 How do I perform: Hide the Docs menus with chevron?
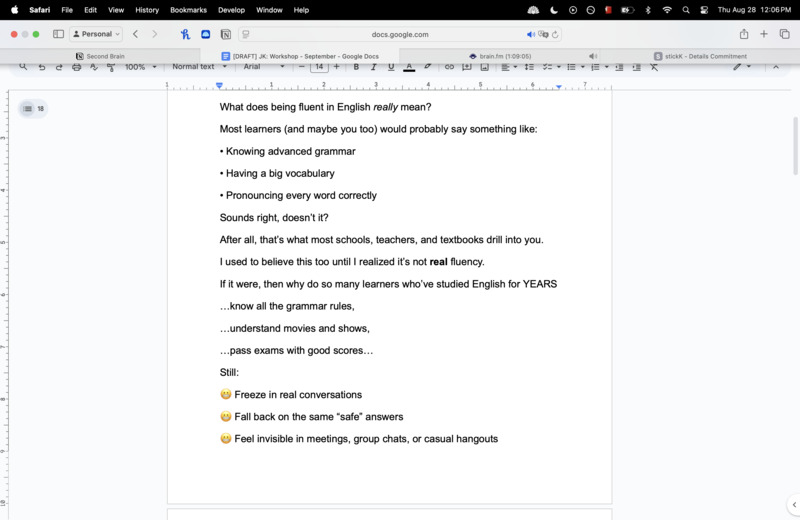(776, 67)
